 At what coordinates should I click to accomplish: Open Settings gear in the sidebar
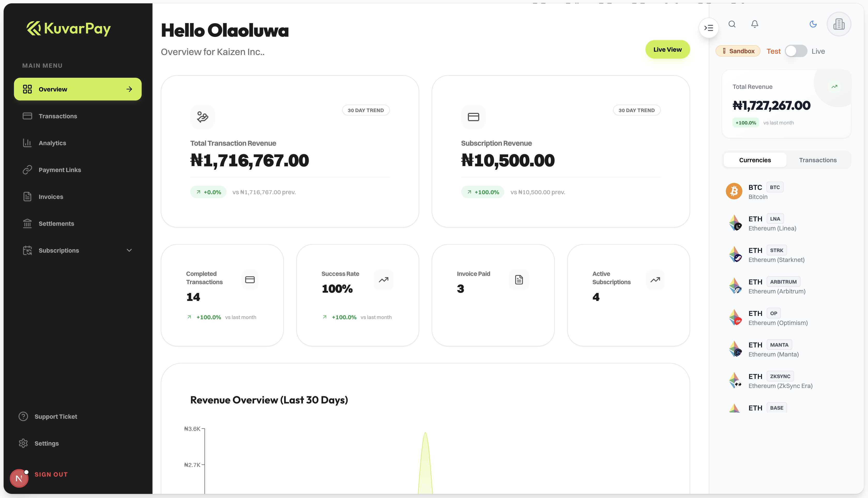[23, 443]
